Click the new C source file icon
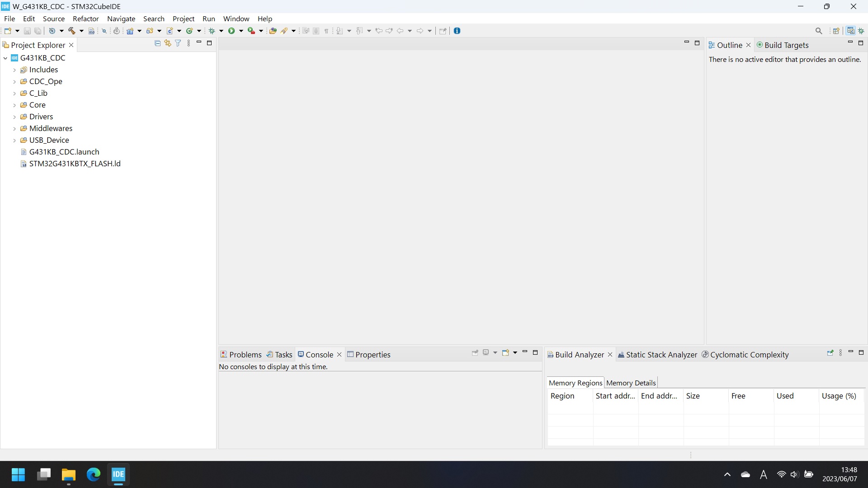The image size is (868, 488). click(x=170, y=31)
